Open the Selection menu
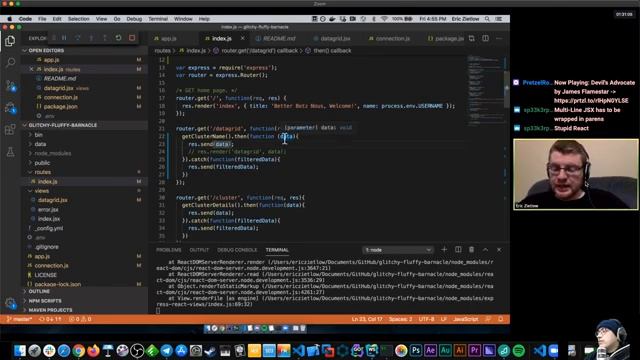 coord(78,19)
